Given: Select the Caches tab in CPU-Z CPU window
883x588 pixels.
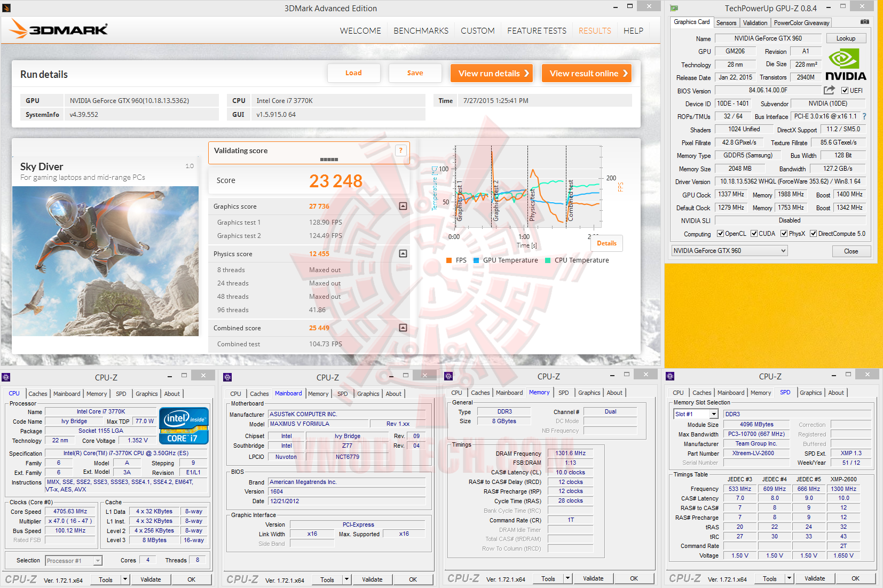Looking at the screenshot, I should [38, 394].
